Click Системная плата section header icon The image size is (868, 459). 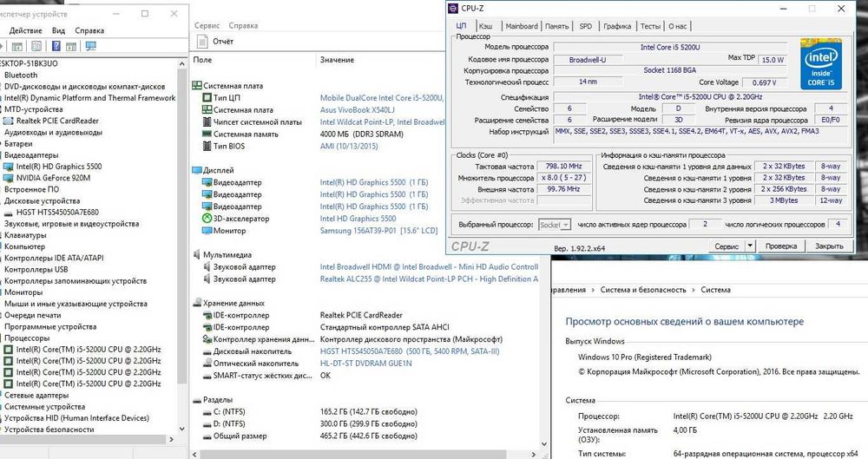(196, 86)
